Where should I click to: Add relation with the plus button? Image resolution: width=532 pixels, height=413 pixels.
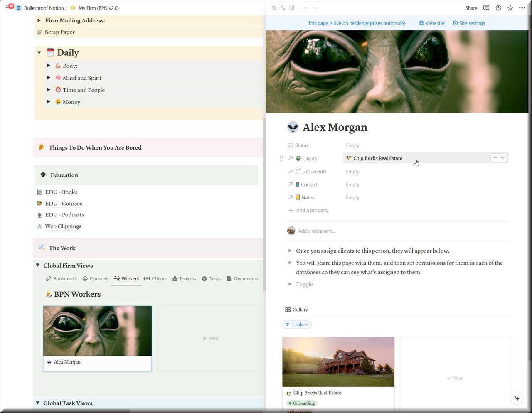502,158
